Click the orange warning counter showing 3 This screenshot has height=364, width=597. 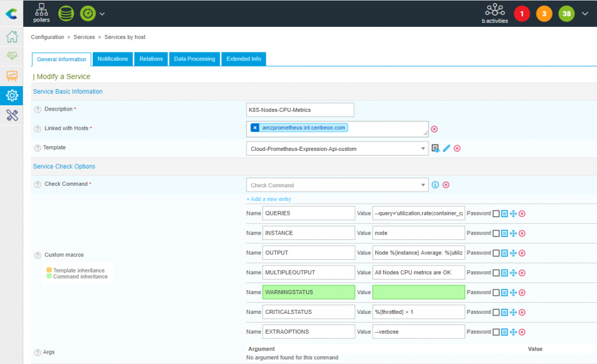click(544, 14)
